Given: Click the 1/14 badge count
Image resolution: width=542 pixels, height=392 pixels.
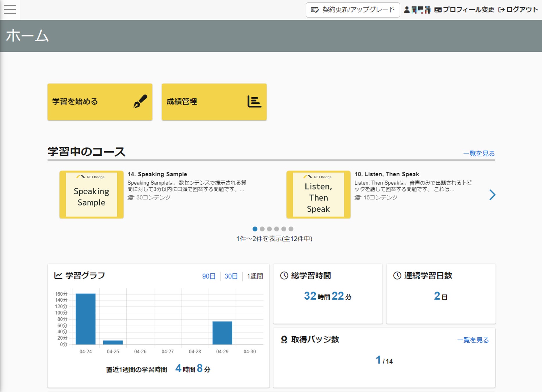Looking at the screenshot, I should point(384,360).
